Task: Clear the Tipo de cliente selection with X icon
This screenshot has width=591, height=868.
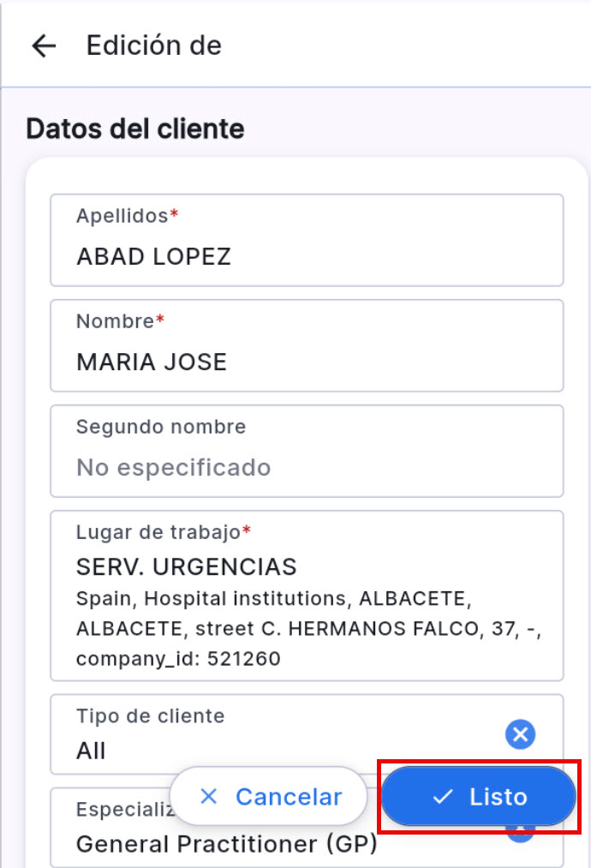Action: click(520, 733)
